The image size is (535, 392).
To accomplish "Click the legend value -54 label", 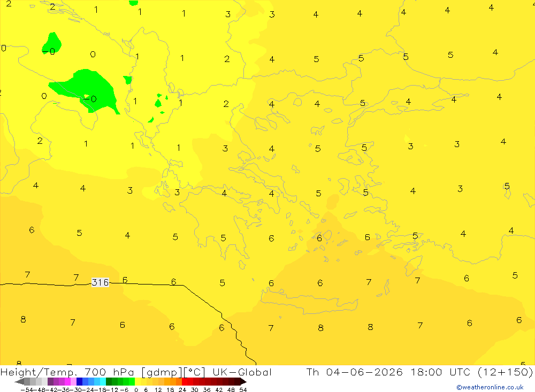I will coord(27,390).
